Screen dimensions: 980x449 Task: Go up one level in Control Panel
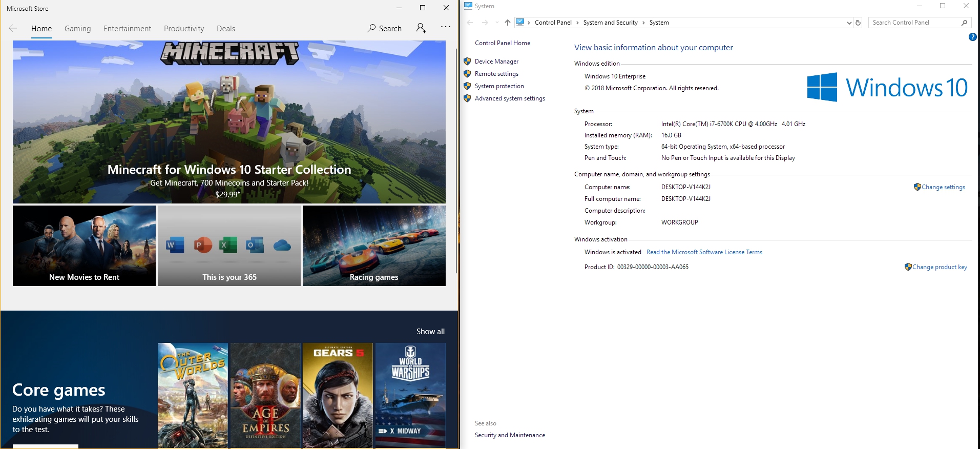(507, 23)
